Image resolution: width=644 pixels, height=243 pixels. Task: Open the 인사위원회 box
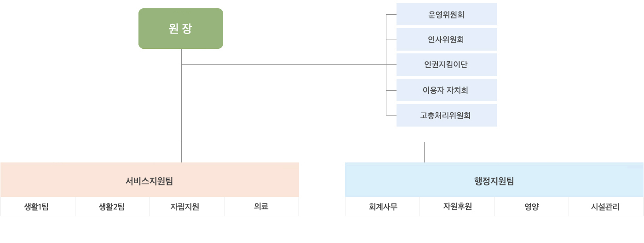[x=446, y=40]
